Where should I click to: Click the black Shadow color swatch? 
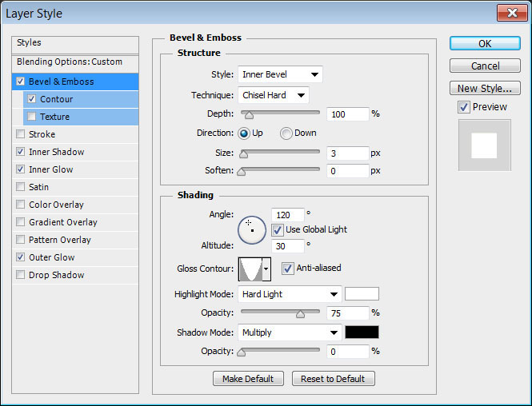click(362, 332)
